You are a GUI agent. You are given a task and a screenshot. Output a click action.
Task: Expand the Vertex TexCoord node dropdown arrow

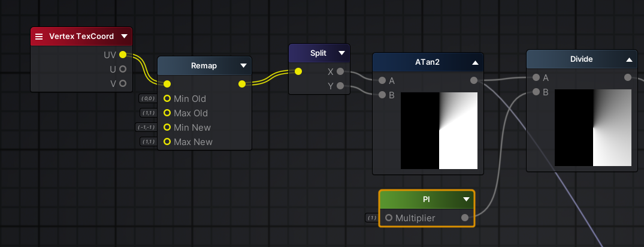pyautogui.click(x=124, y=36)
